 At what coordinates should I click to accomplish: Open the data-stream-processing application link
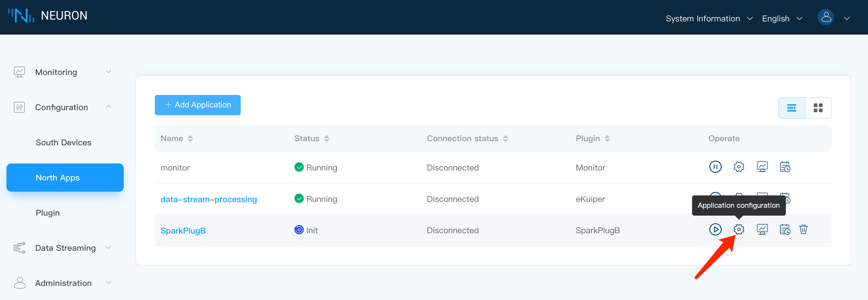[208, 199]
